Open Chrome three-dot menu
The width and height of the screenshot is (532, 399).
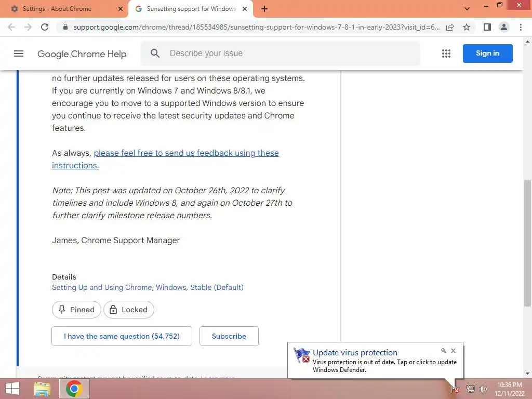(x=521, y=27)
